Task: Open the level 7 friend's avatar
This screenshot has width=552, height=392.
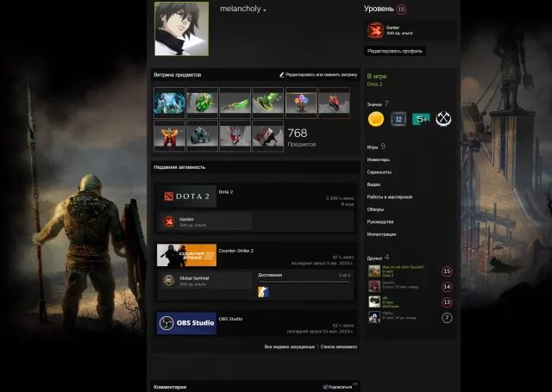Action: 374,317
